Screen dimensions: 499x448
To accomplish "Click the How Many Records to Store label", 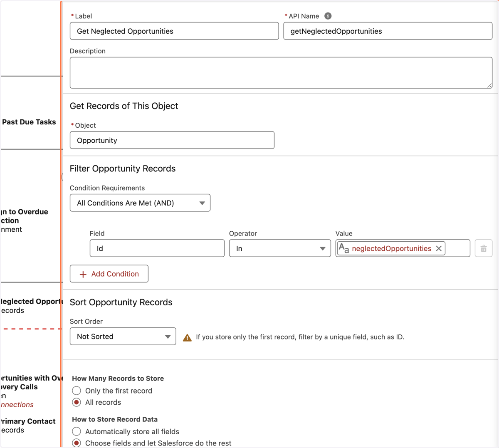I will 118,379.
